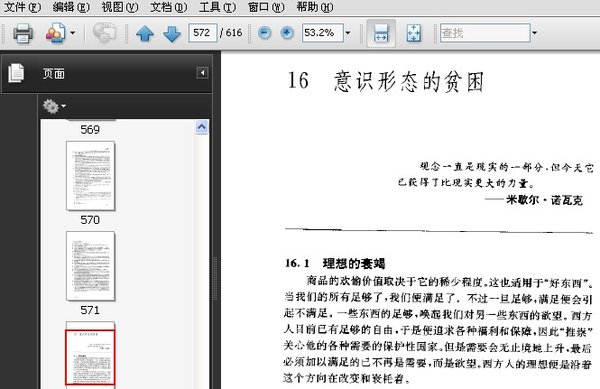Viewport: 600px width, 389px height.
Task: Expand collaborate icon dropdown arrow
Action: [x=72, y=33]
